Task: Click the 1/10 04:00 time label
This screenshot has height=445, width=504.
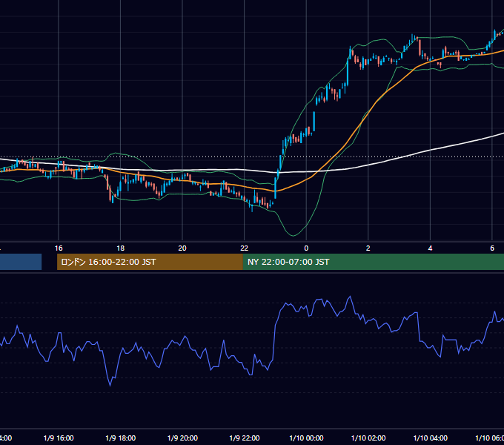Action: [431, 438]
